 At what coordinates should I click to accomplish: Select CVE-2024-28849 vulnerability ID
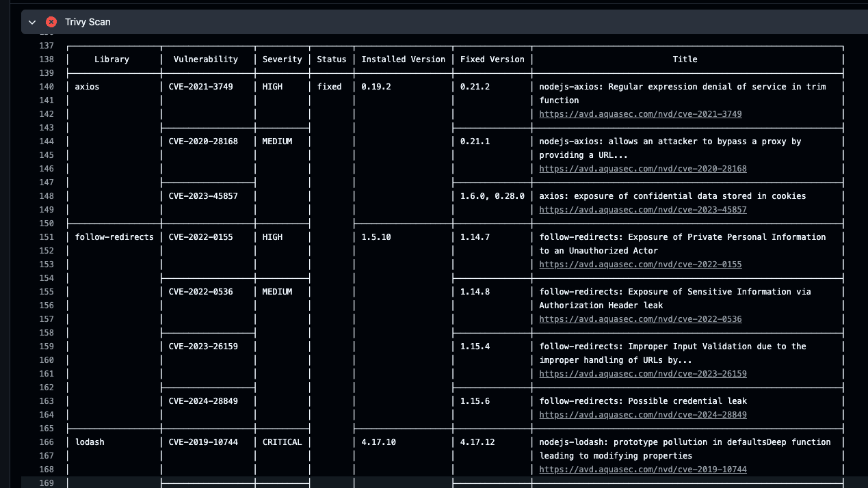click(x=203, y=401)
